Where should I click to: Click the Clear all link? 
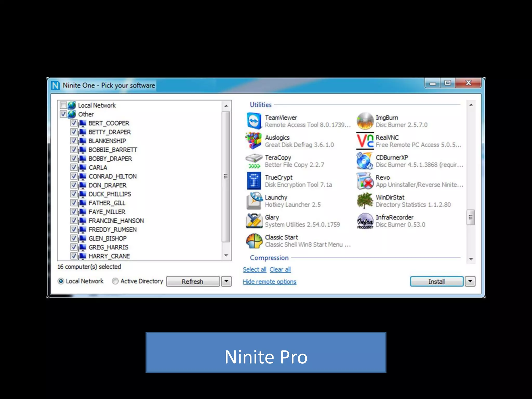[x=280, y=269]
